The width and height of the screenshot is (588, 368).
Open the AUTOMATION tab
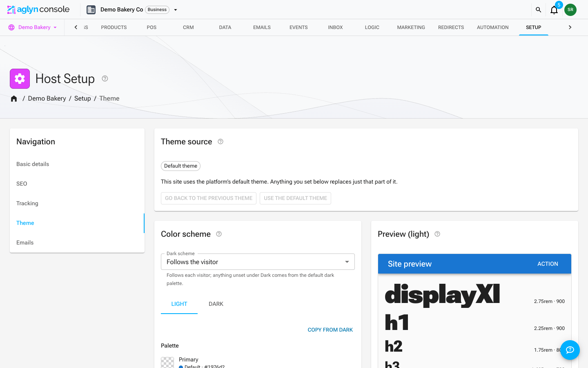(493, 27)
